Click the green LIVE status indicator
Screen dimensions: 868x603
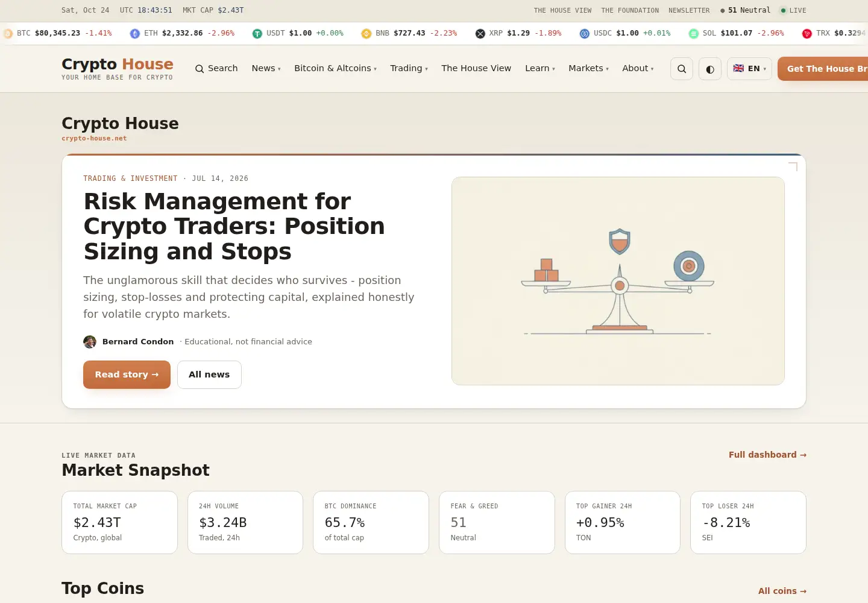point(793,10)
